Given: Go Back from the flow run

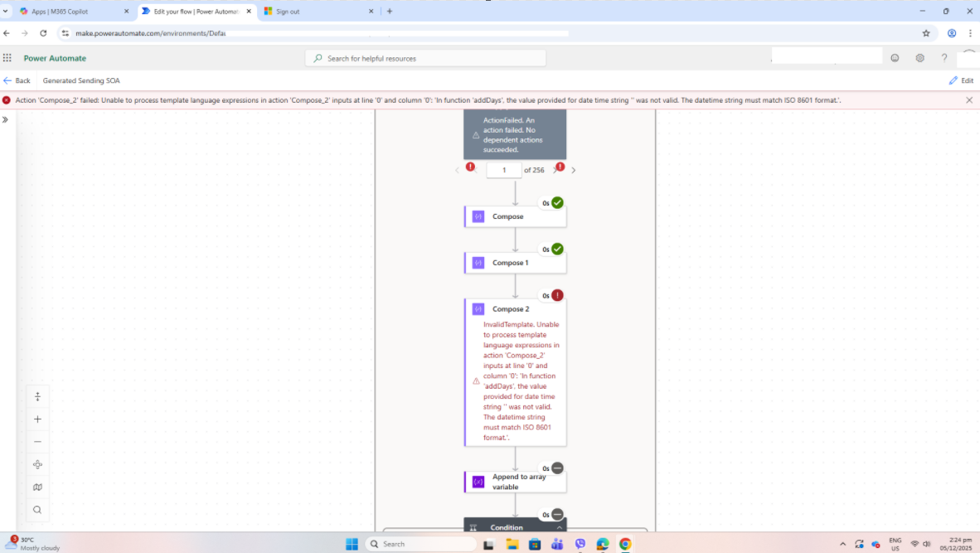Looking at the screenshot, I should click(x=17, y=80).
